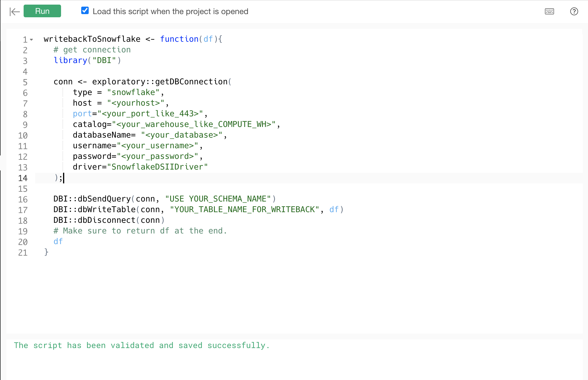Viewport: 588px width, 380px height.
Task: Click the "<your_username>" string
Action: click(158, 146)
